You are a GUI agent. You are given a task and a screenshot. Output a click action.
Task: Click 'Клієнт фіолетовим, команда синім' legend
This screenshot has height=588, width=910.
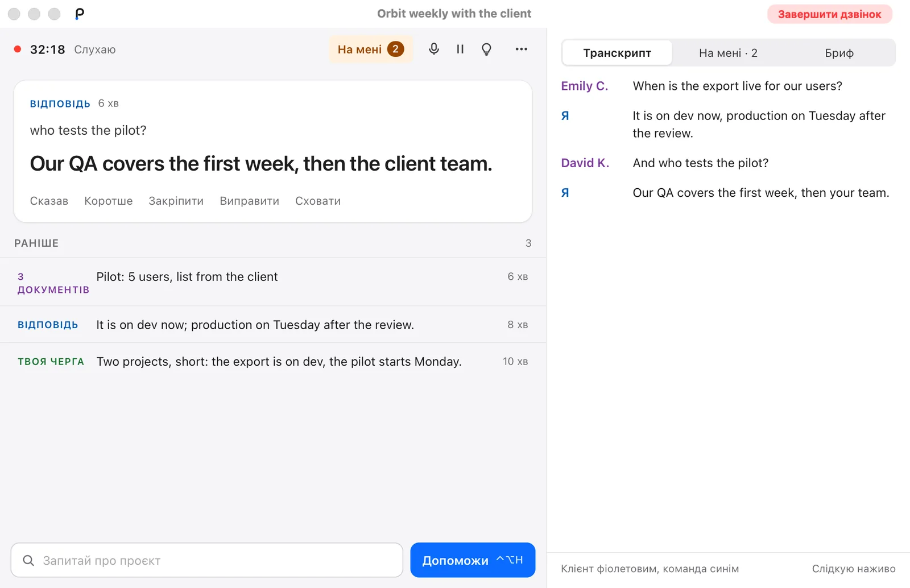[650, 569]
